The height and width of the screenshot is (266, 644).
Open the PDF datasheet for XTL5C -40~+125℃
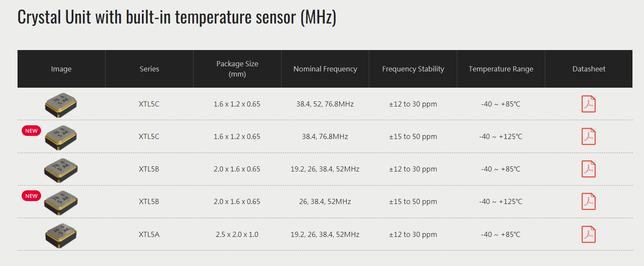[x=588, y=136]
